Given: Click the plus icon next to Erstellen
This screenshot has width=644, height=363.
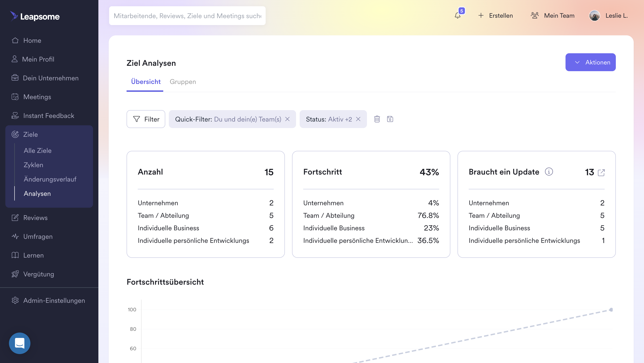Looking at the screenshot, I should (481, 15).
